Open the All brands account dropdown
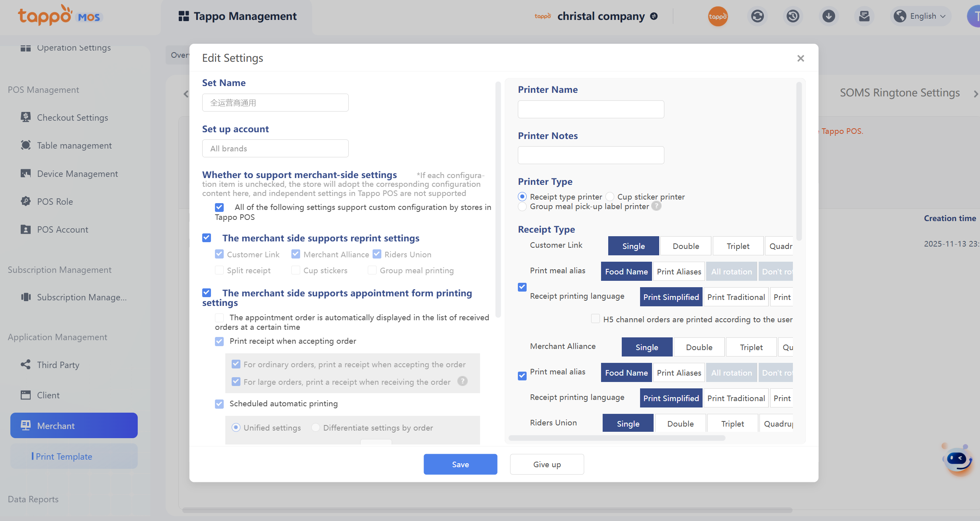The image size is (980, 521). (275, 149)
